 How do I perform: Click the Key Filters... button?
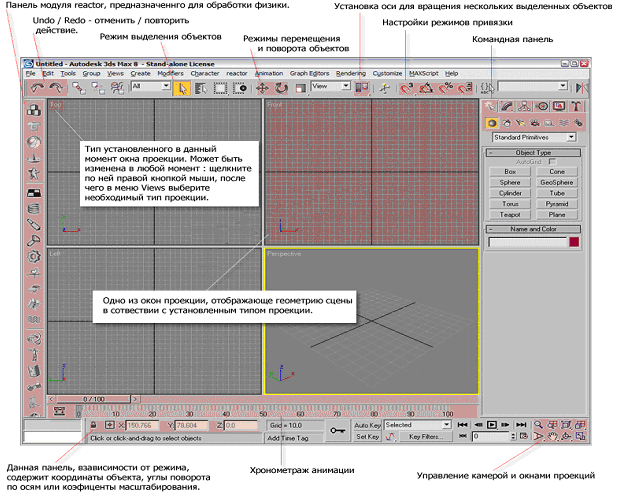(426, 436)
